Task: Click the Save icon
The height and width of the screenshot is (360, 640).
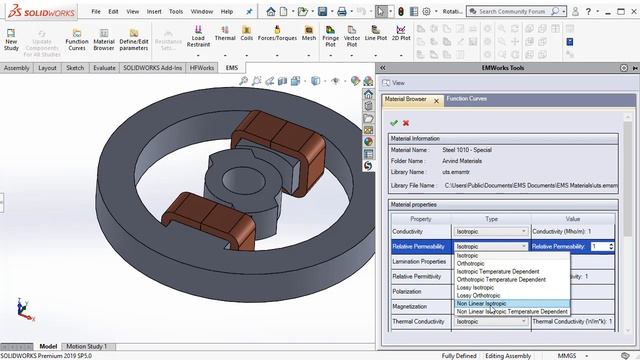Action: (x=322, y=11)
